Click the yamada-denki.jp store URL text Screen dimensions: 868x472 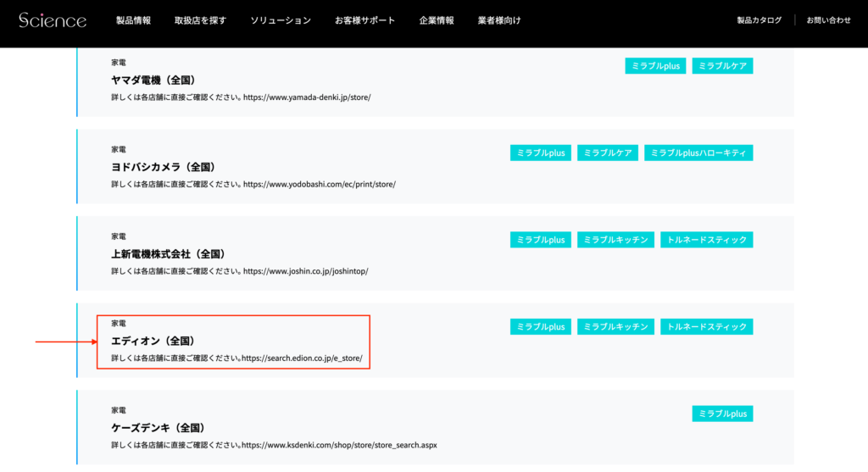pos(307,97)
